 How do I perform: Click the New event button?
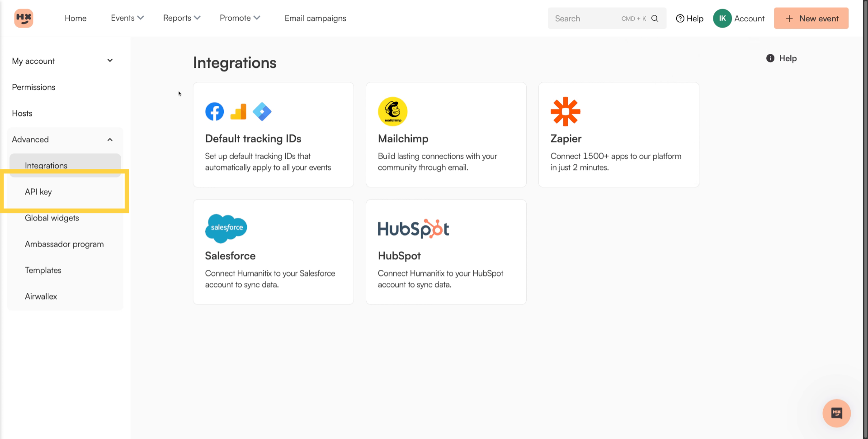pos(811,19)
